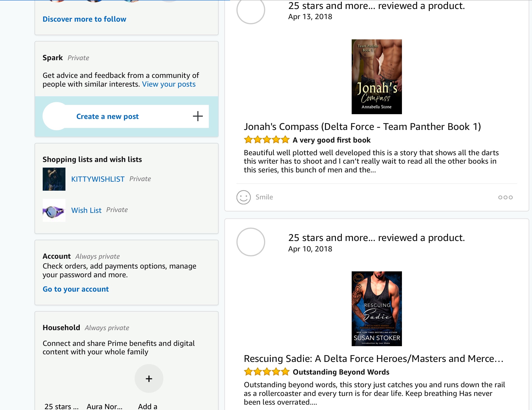This screenshot has height=410, width=532.
Task: Open the three-dot options menu on Jonah's Compass review
Action: (x=505, y=197)
